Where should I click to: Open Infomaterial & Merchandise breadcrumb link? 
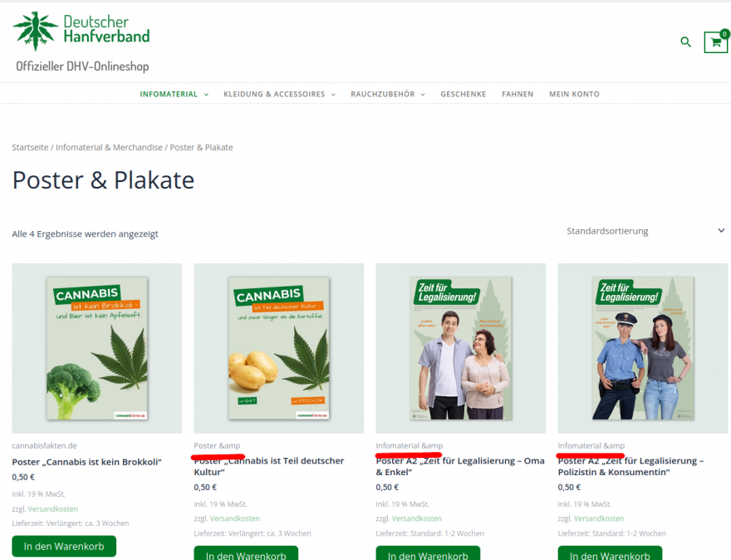pos(109,147)
